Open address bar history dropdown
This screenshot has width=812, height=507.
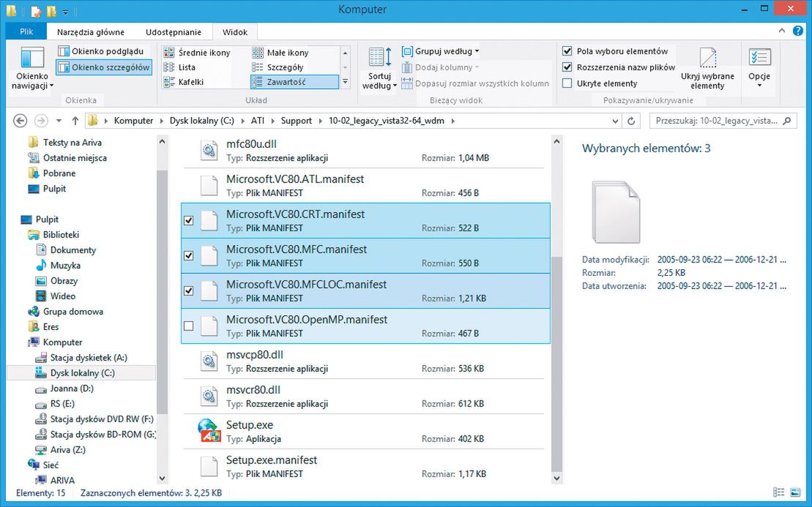(x=615, y=121)
